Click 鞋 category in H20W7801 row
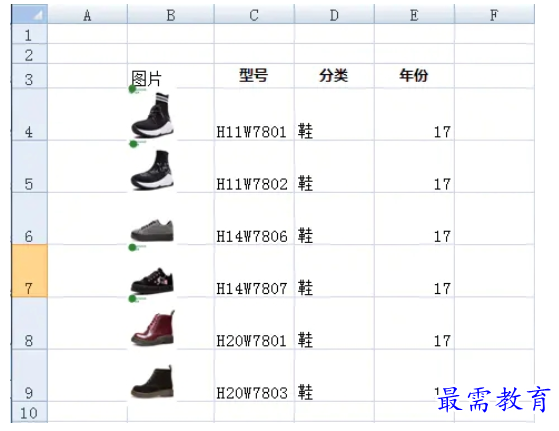559x431 pixels. [334, 323]
